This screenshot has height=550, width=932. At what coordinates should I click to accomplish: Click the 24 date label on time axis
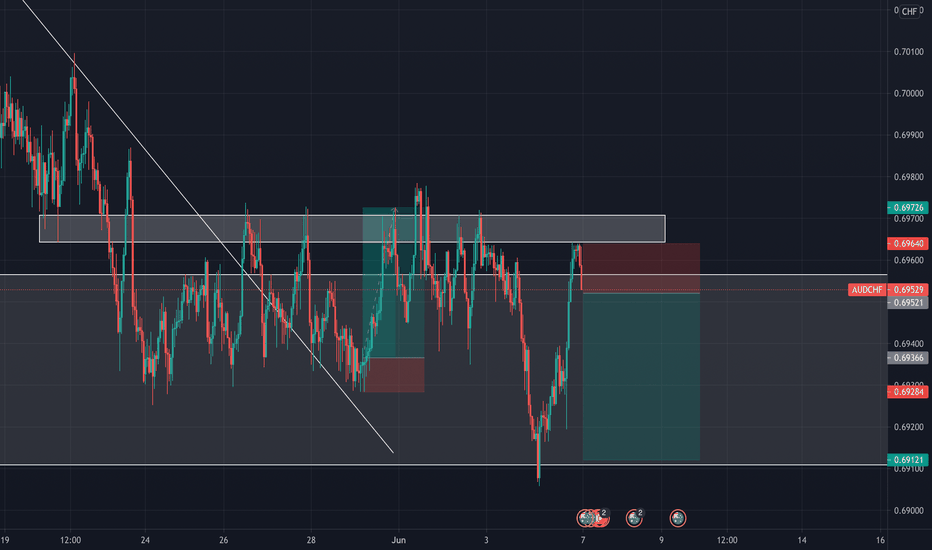145,540
